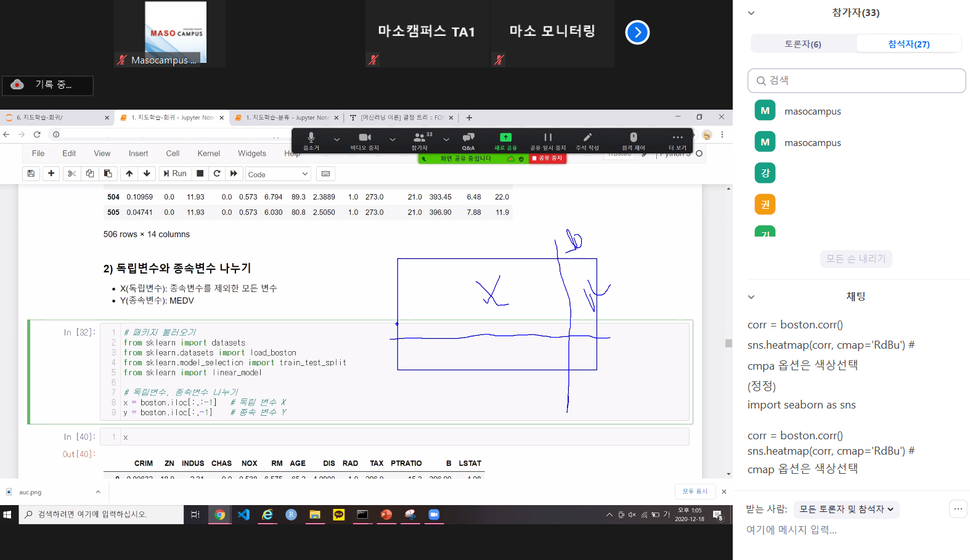Click the Run button
The height and width of the screenshot is (560, 970).
coord(175,174)
